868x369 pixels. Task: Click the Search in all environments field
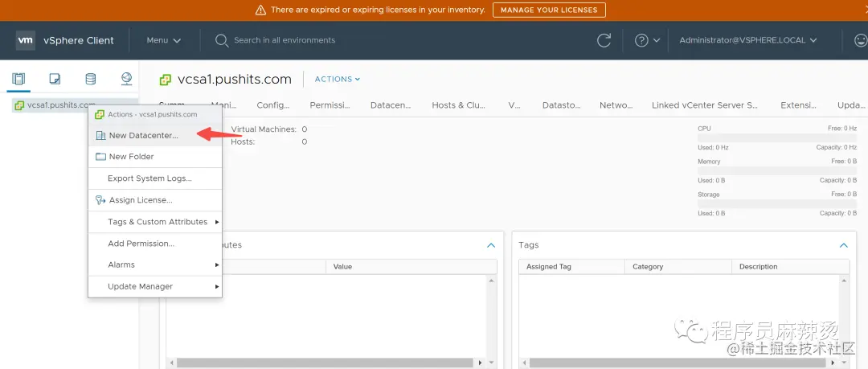(285, 40)
